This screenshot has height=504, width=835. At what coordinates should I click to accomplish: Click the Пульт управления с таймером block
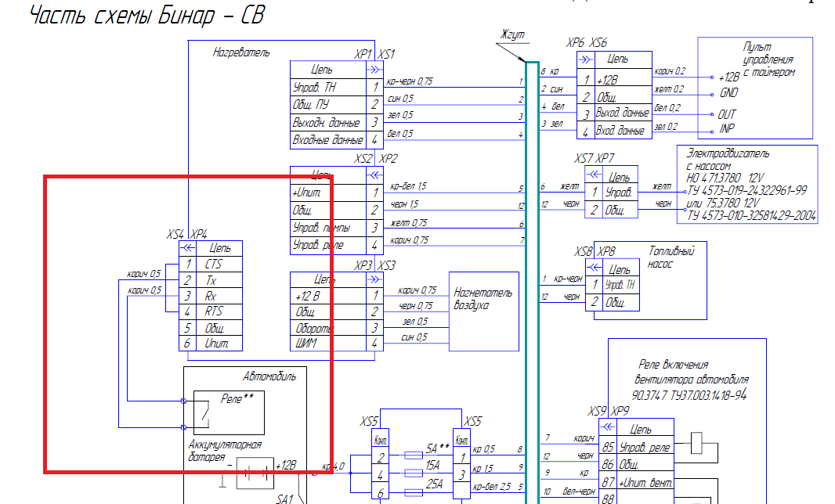coord(755,88)
